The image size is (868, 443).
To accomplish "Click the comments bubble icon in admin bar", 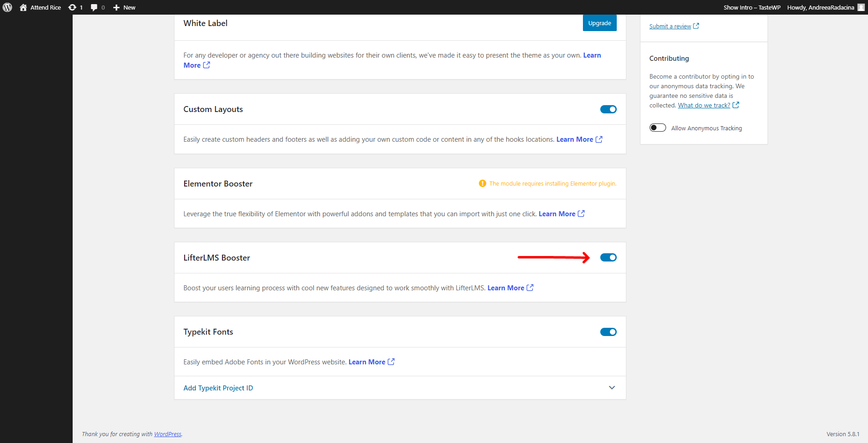I will [94, 7].
